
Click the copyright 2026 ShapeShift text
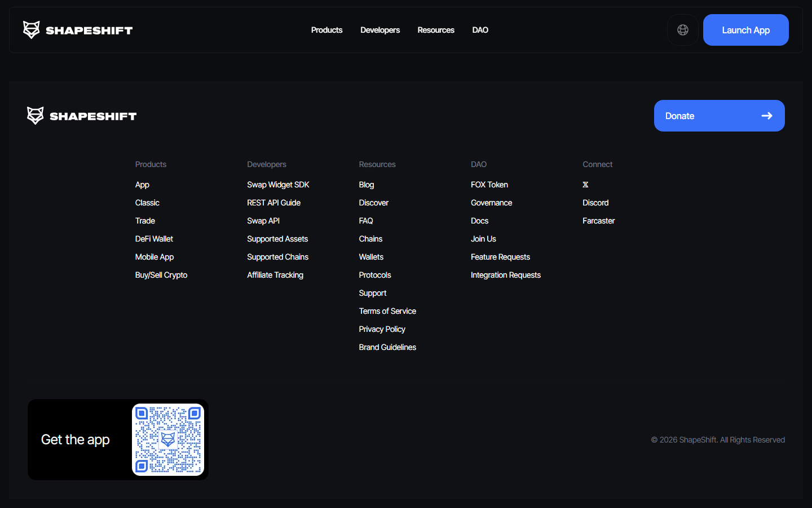718,440
